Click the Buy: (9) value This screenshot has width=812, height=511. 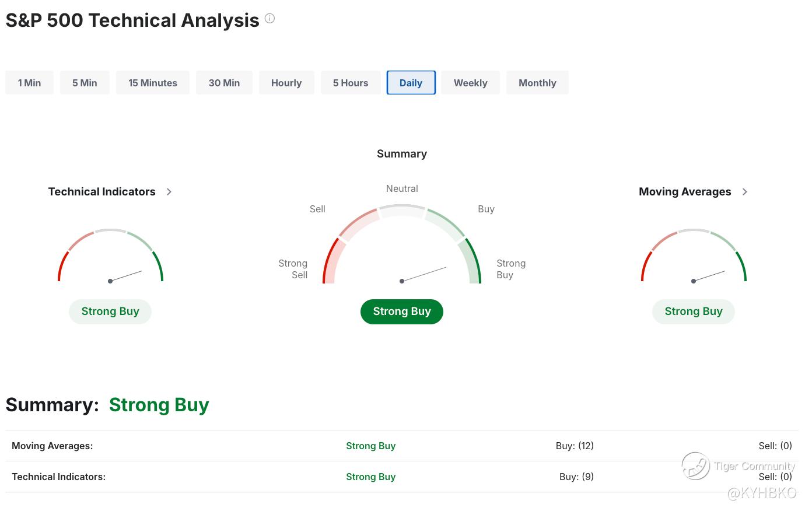(576, 477)
